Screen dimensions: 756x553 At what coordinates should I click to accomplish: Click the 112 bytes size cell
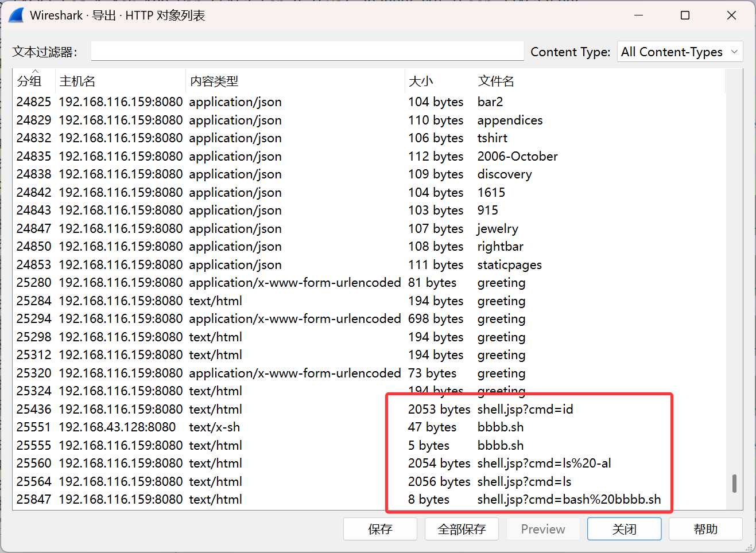pos(436,156)
